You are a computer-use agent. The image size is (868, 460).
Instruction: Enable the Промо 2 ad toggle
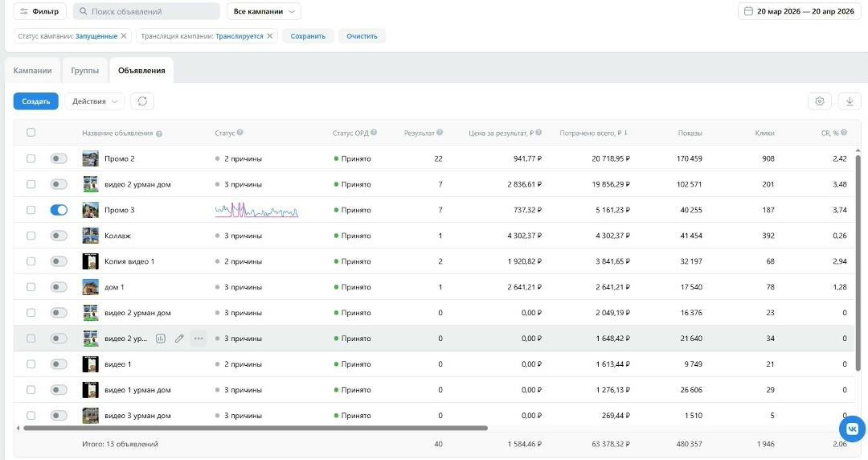(x=59, y=158)
